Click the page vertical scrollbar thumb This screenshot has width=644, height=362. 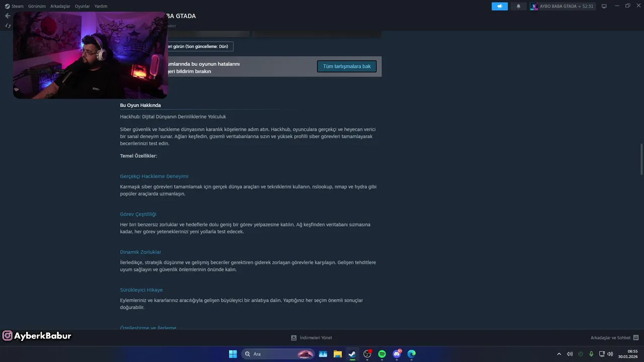(641, 159)
